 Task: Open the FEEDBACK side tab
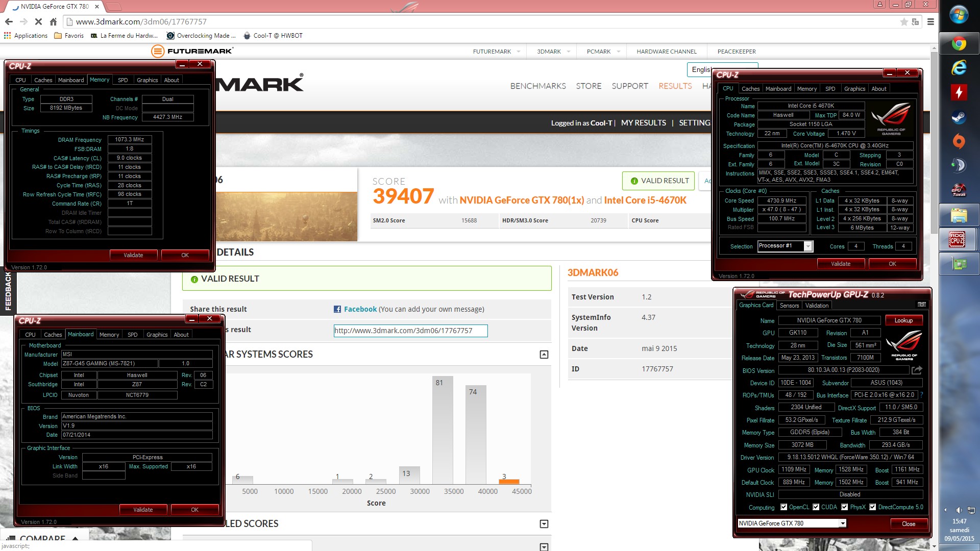coord(8,292)
